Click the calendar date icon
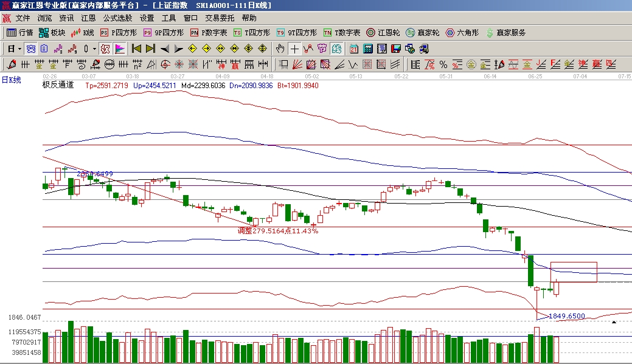The width and height of the screenshot is (632, 364). [x=353, y=49]
